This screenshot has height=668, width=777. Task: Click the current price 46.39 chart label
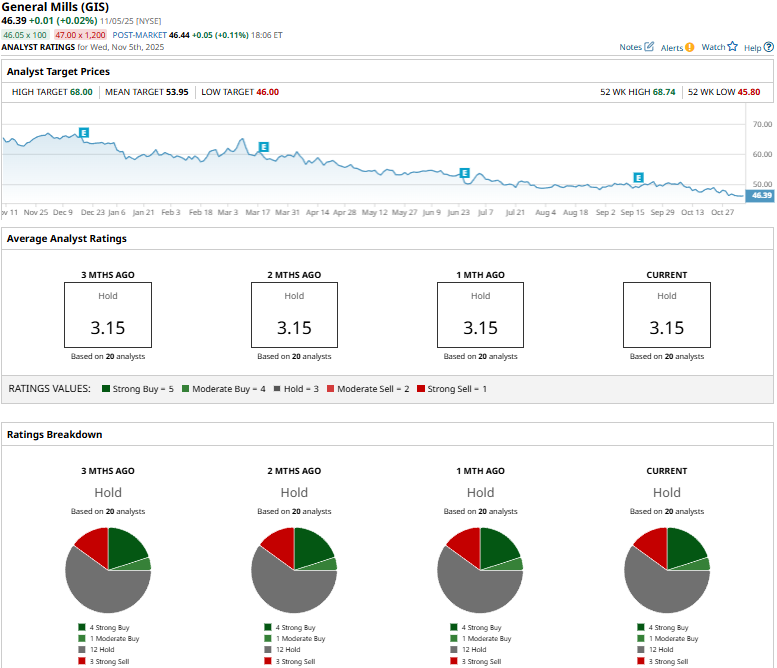pos(760,196)
